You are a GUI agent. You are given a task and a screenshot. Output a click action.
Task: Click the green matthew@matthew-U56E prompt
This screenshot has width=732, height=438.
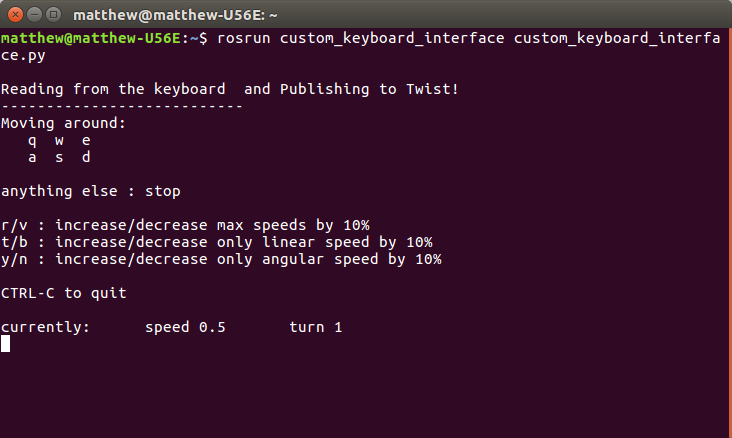point(91,38)
